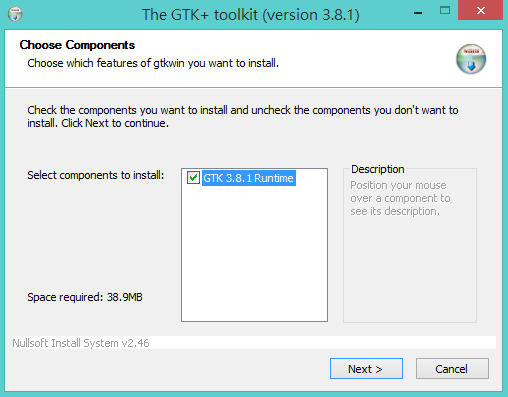508x397 pixels.
Task: Click the Select components to install label
Action: coord(96,175)
